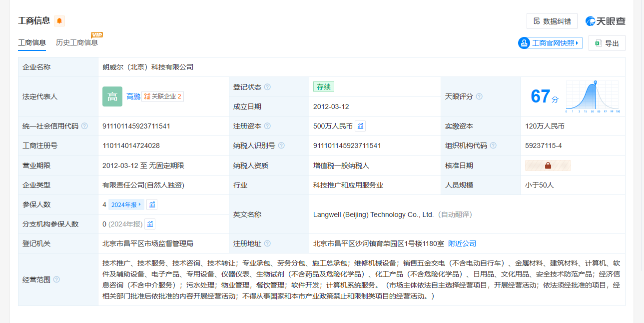The width and height of the screenshot is (644, 323).
Task: Click help icon beside 经营范围
Action: click(56, 279)
